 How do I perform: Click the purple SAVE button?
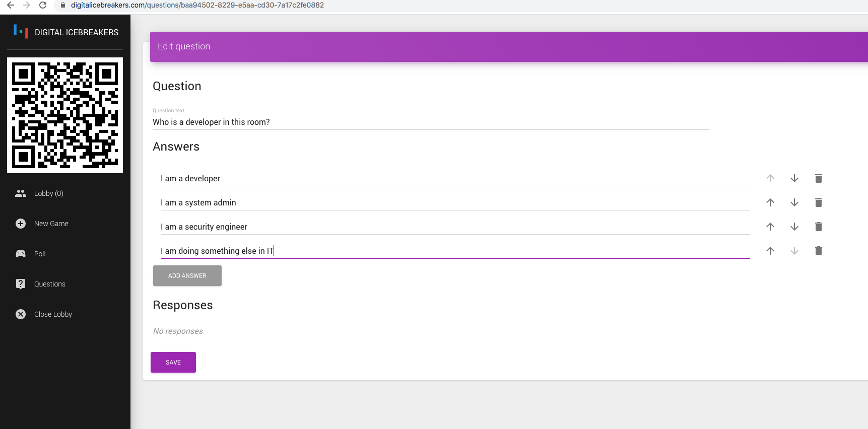tap(173, 362)
